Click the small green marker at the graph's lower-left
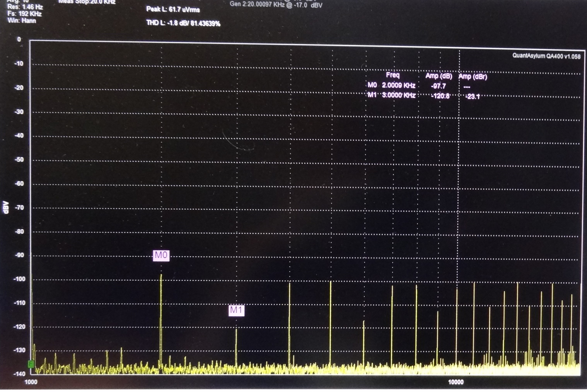 (31, 364)
